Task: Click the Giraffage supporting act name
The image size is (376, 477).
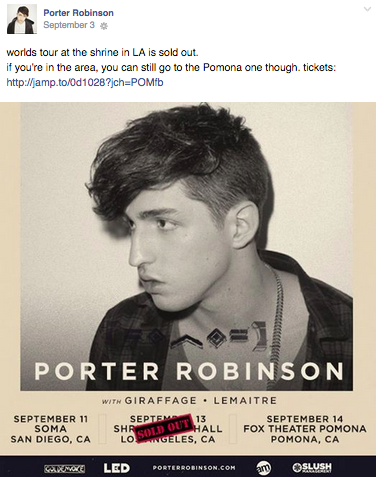Action: pyautogui.click(x=161, y=400)
